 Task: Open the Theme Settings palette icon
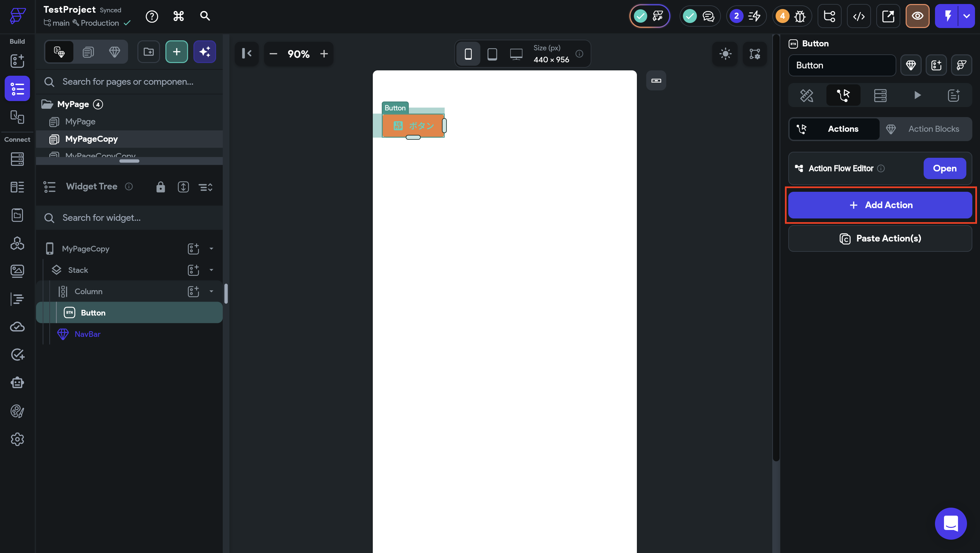click(17, 411)
